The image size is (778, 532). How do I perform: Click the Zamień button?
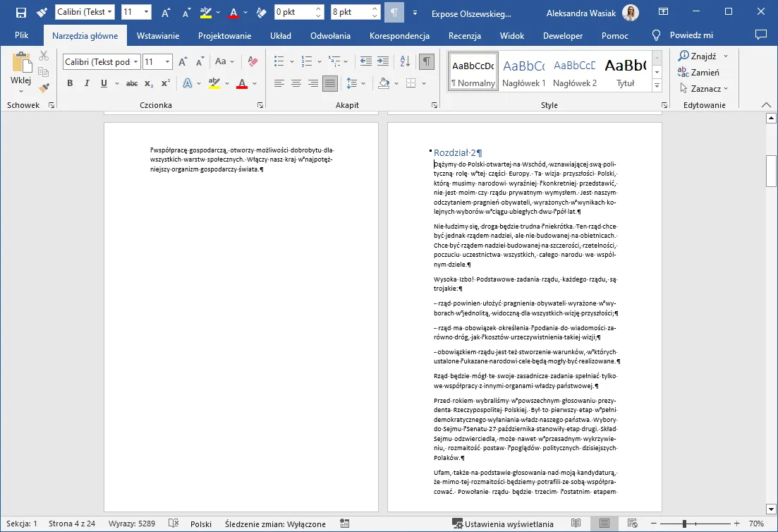pyautogui.click(x=698, y=73)
